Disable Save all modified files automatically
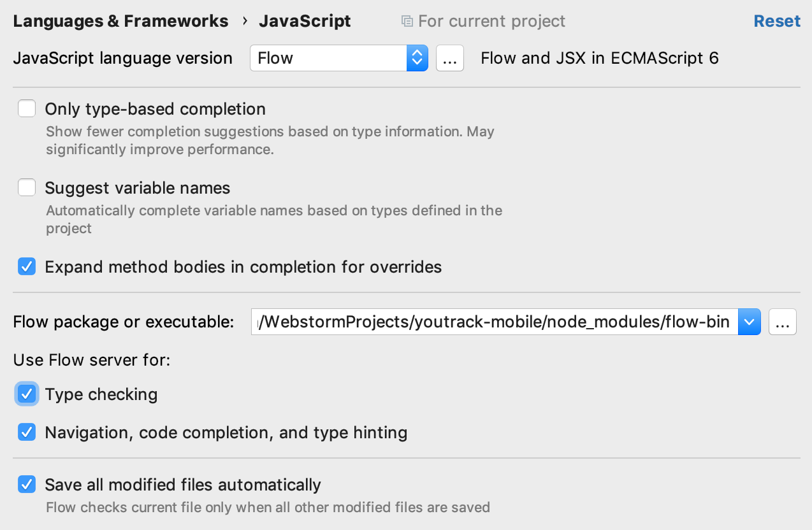The image size is (812, 530). (x=27, y=485)
